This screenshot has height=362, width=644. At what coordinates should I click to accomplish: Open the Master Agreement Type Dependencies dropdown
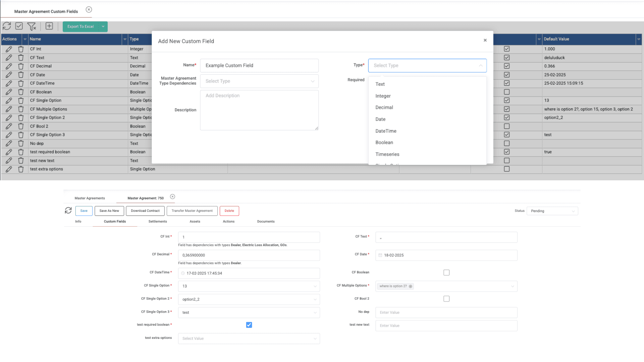pyautogui.click(x=259, y=81)
